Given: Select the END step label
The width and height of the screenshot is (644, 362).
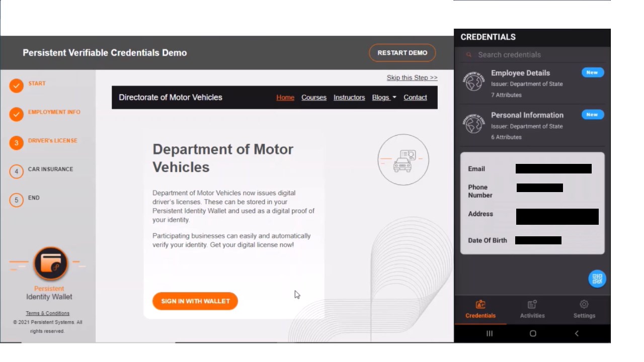Looking at the screenshot, I should click(x=34, y=198).
